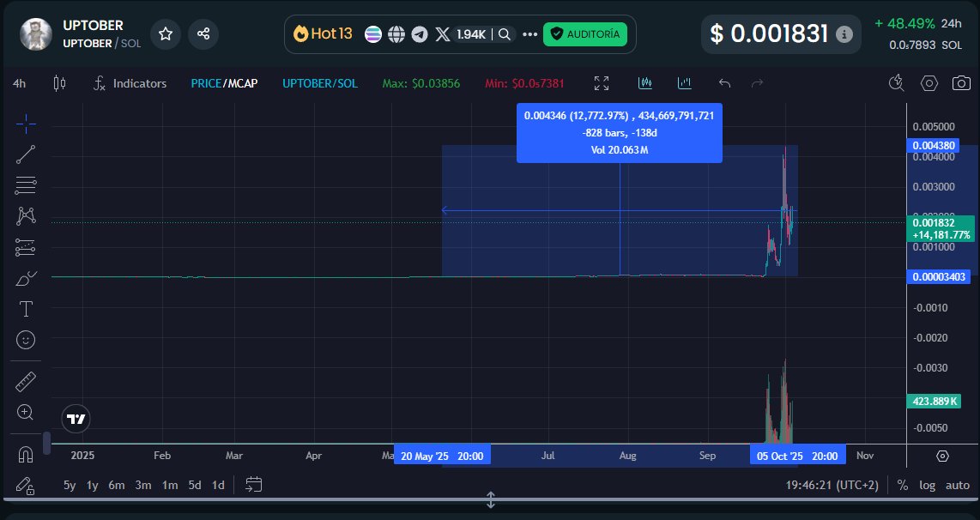Select the ruler measure tool
This screenshot has height=520, width=980.
tap(26, 381)
